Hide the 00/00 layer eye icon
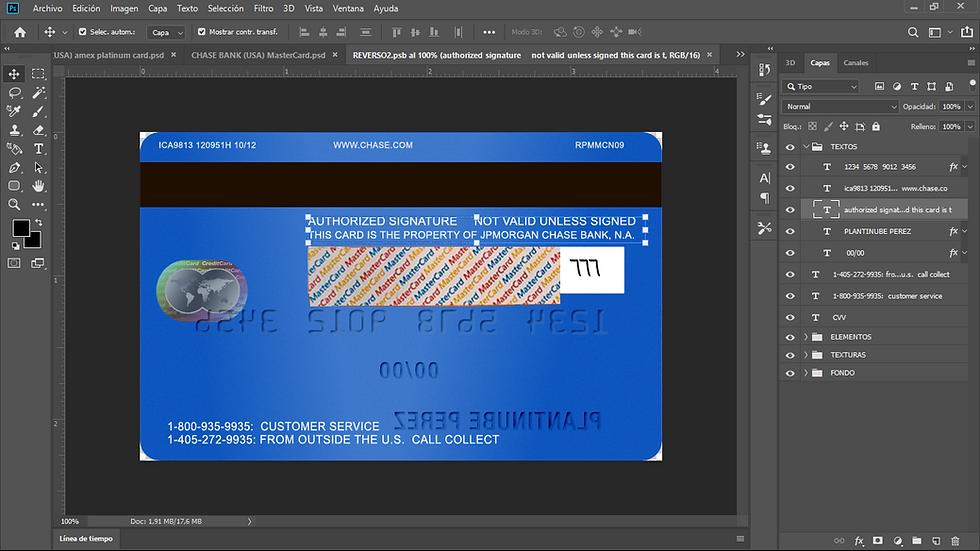The width and height of the screenshot is (980, 551). pos(790,253)
